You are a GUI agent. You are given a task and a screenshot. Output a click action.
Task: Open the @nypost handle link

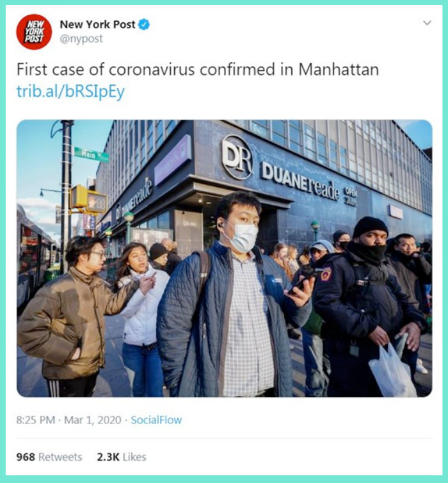tap(81, 39)
